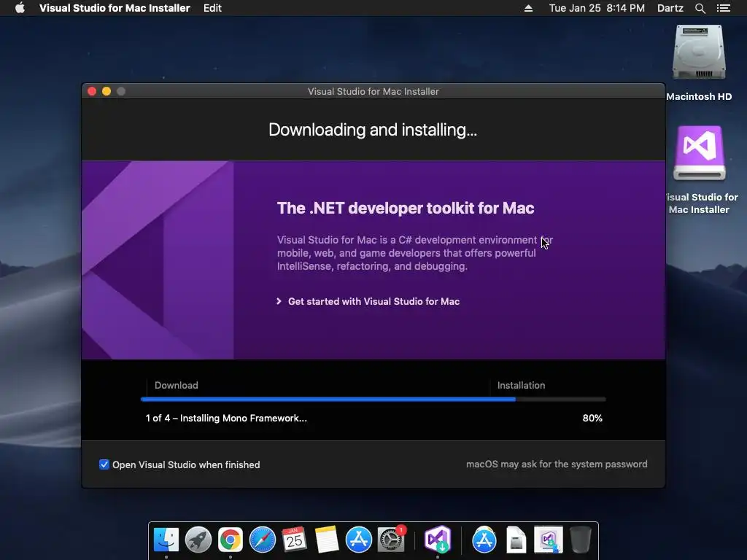Click Visual Studio Installer icon in Dock
This screenshot has height=560, width=747.
pos(438,540)
